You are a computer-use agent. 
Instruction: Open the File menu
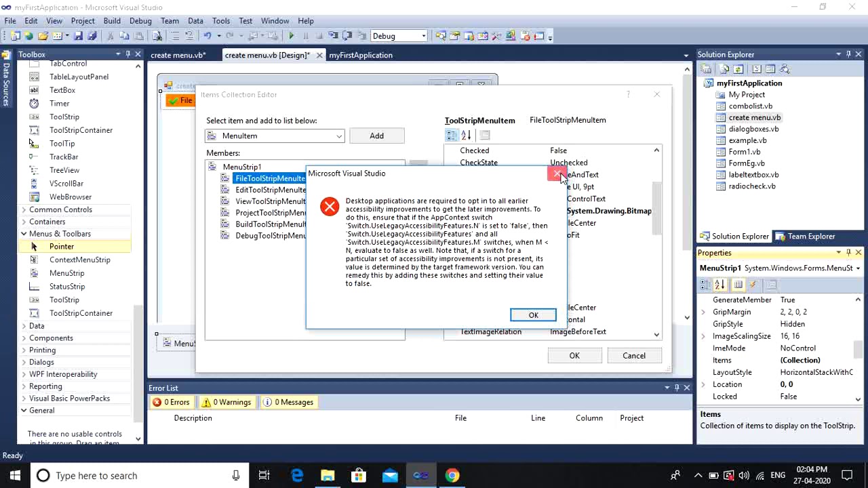[10, 21]
